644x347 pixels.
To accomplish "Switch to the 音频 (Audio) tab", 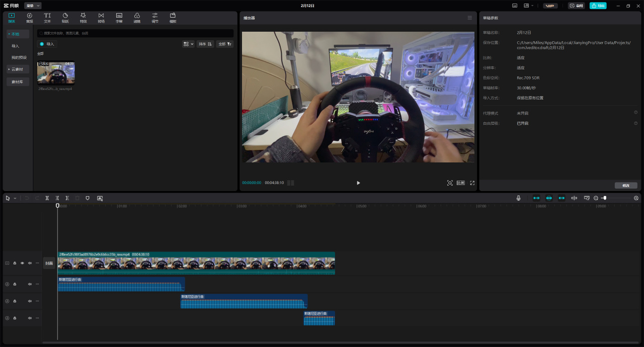I will 29,18.
